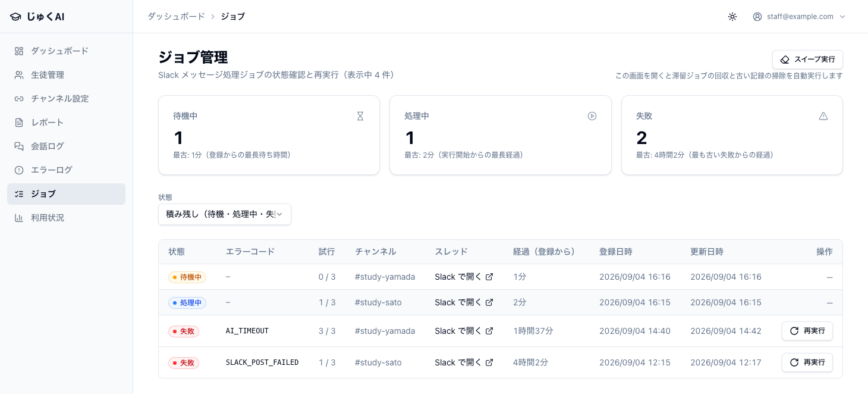The height and width of the screenshot is (394, 868).
Task: Open Slack で開く in the 待機中 row
Action: point(464,277)
